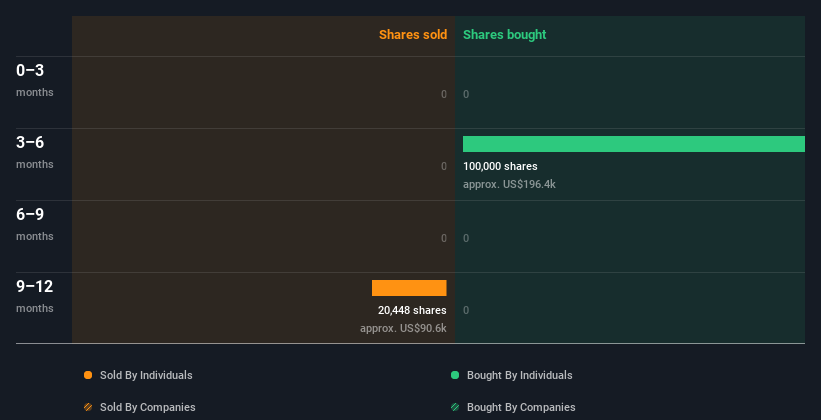The height and width of the screenshot is (420, 821).
Task: Click the Bought By Individuals legend label
Action: point(519,375)
